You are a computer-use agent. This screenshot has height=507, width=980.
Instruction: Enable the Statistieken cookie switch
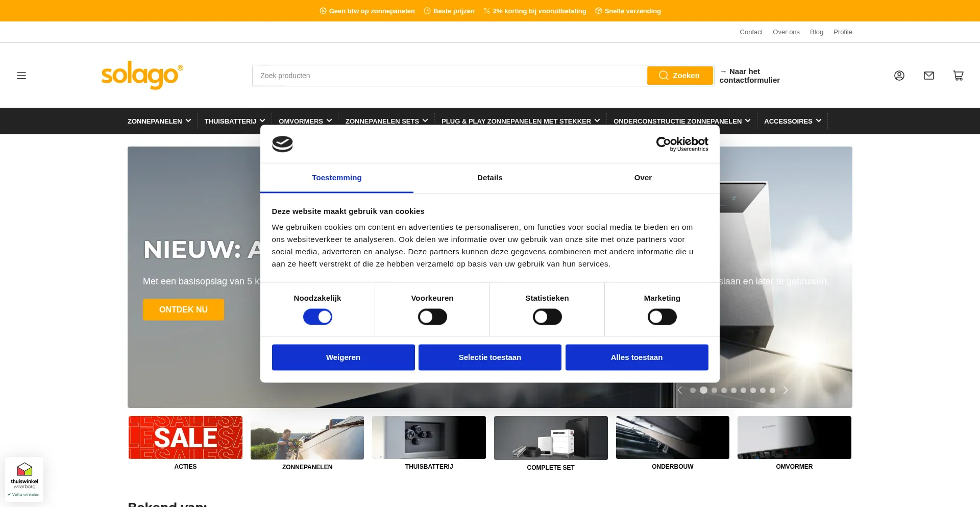pyautogui.click(x=547, y=317)
